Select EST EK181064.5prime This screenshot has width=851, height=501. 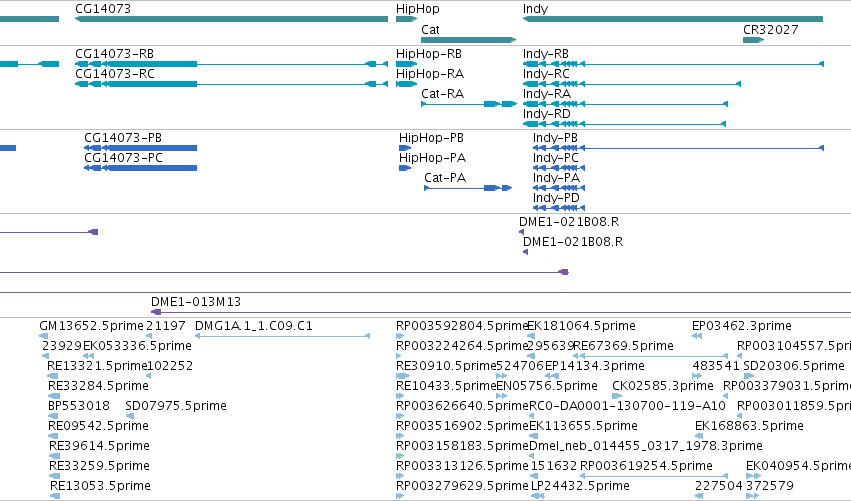[x=582, y=326]
